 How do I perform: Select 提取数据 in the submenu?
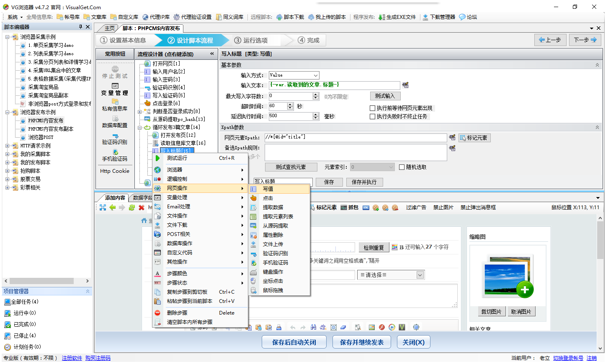[x=279, y=208]
